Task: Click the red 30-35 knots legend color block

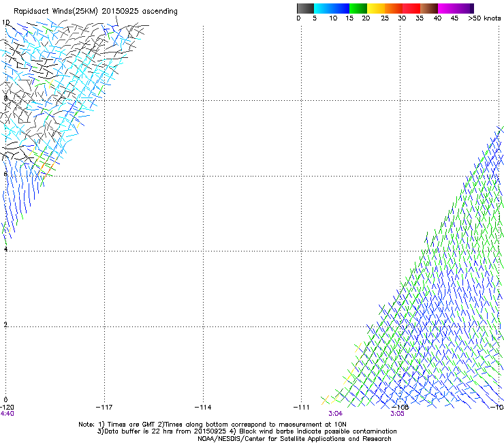Action: tap(411, 8)
